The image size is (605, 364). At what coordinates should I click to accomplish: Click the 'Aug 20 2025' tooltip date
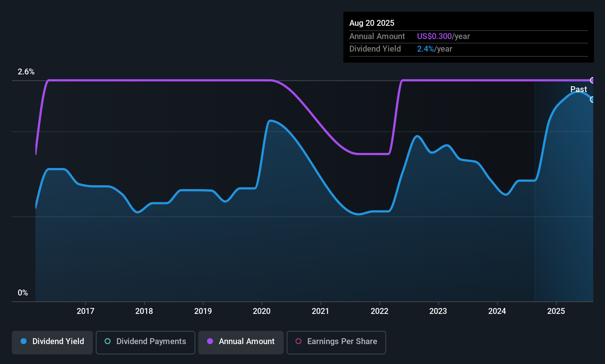click(x=372, y=23)
